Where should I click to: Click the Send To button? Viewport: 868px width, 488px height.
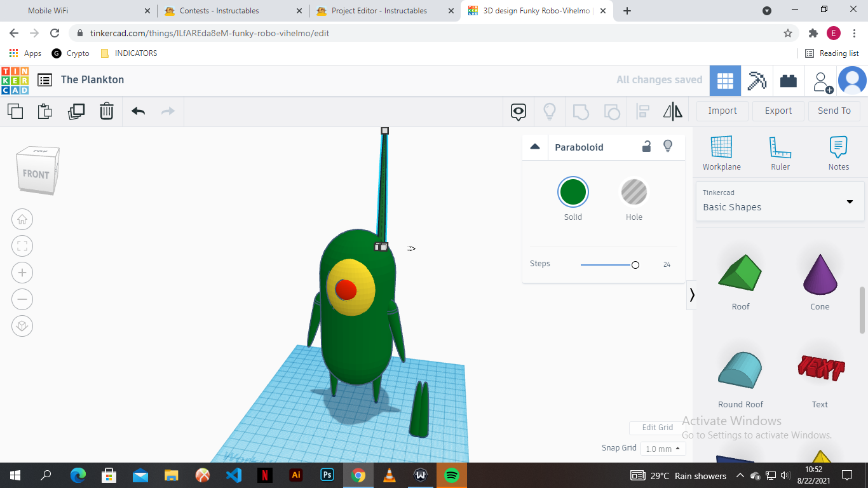pyautogui.click(x=834, y=111)
